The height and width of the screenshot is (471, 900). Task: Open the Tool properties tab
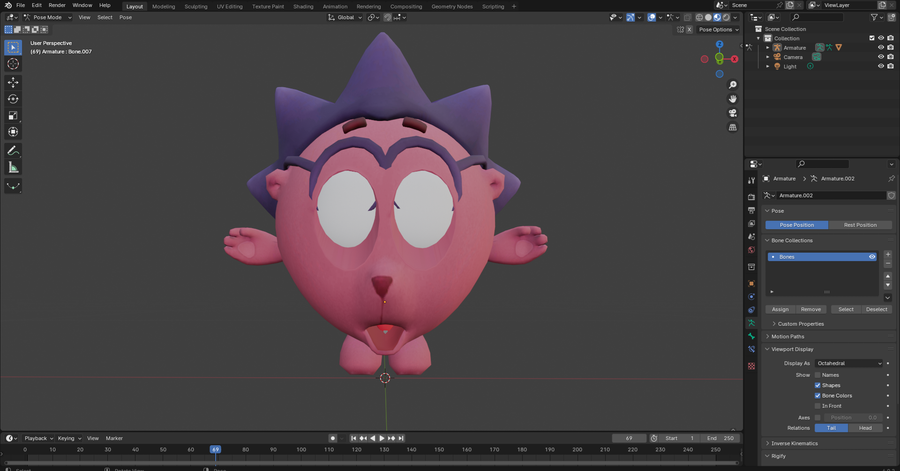(751, 181)
